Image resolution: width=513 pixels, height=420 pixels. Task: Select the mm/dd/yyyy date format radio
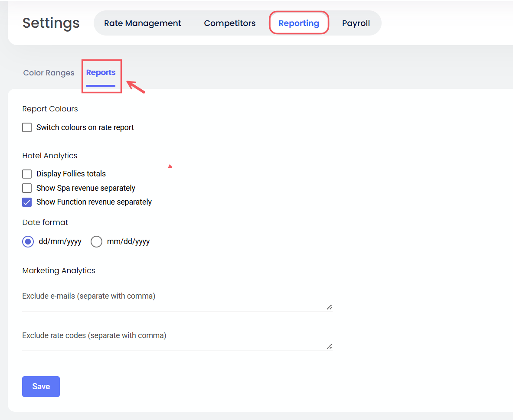pyautogui.click(x=96, y=242)
